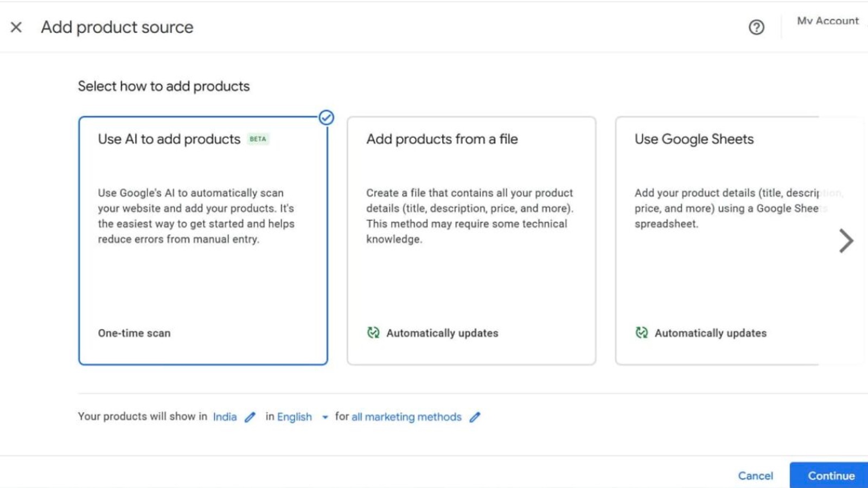
Task: Edit marketing methods with pencil icon
Action: 475,417
